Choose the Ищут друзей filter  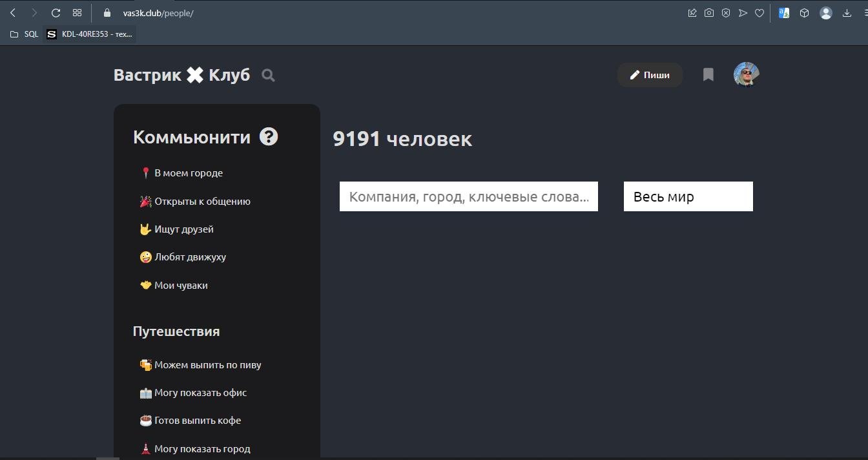(183, 229)
